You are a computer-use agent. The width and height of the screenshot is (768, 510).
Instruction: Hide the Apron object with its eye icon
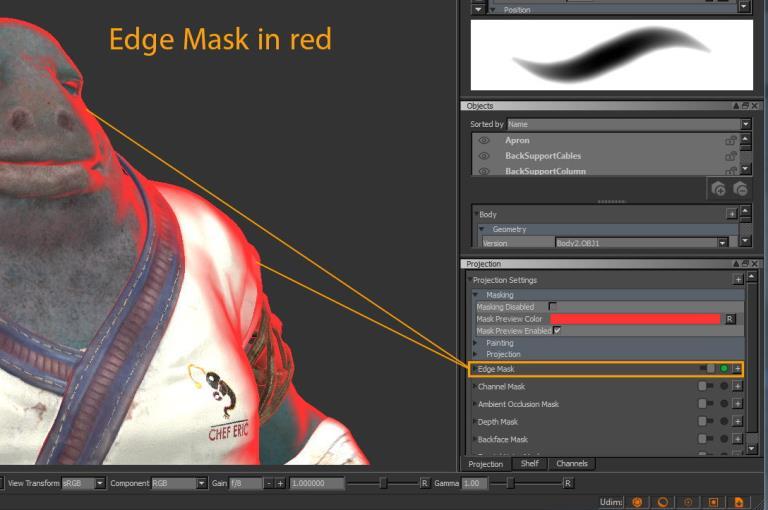[484, 141]
